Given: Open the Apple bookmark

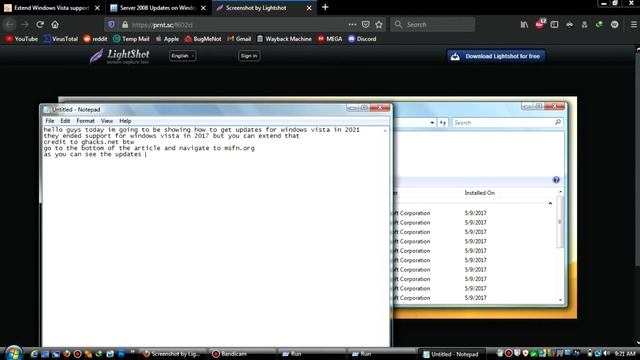Looking at the screenshot, I should point(167,39).
